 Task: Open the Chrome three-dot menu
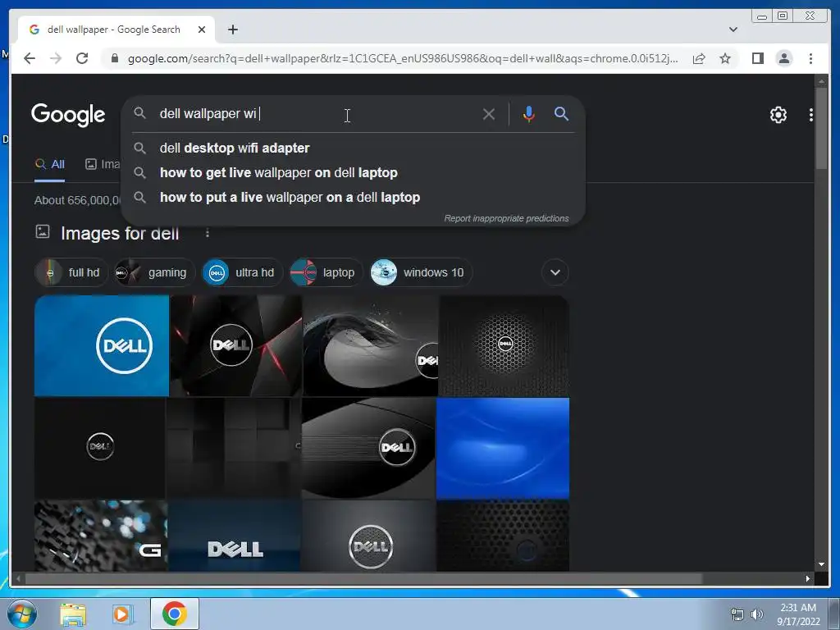810,58
